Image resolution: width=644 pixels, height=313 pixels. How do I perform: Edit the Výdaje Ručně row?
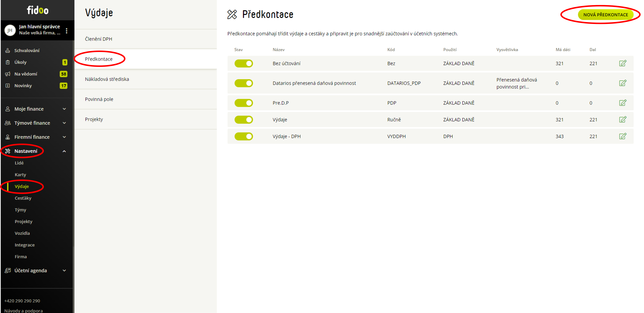(623, 119)
